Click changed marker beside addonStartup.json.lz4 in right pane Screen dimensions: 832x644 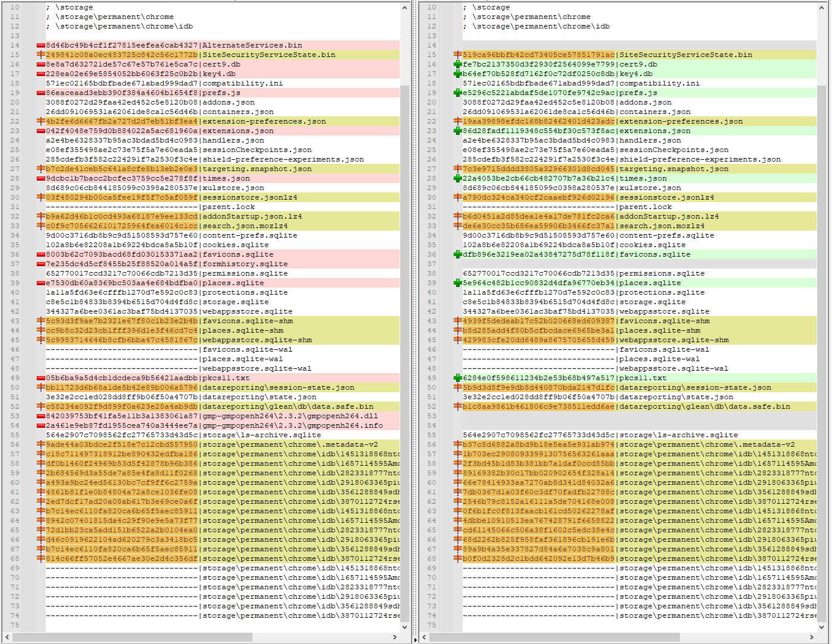coord(457,216)
